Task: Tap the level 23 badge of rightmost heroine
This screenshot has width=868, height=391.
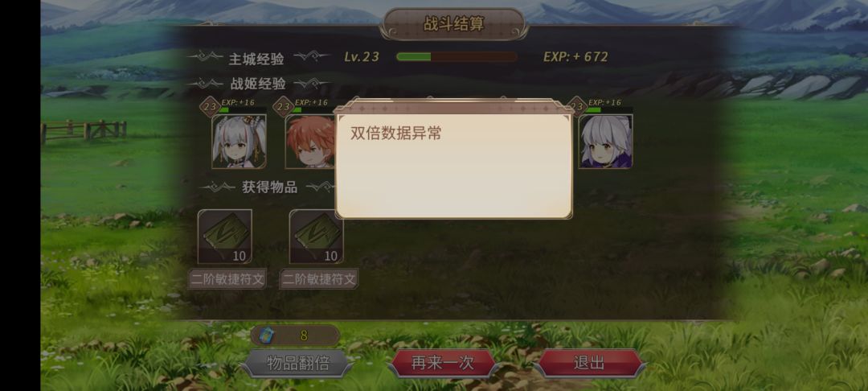Action: tap(577, 106)
